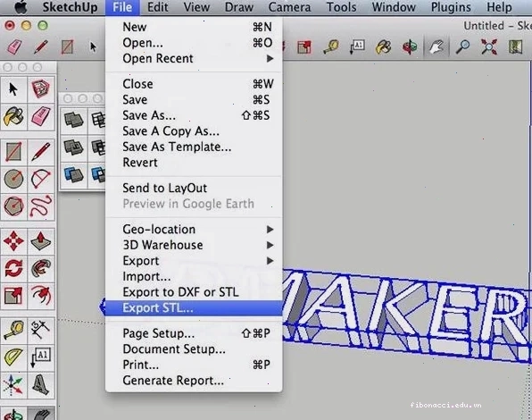Choose Page Setup... menu item
The width and height of the screenshot is (532, 420).
click(x=194, y=333)
